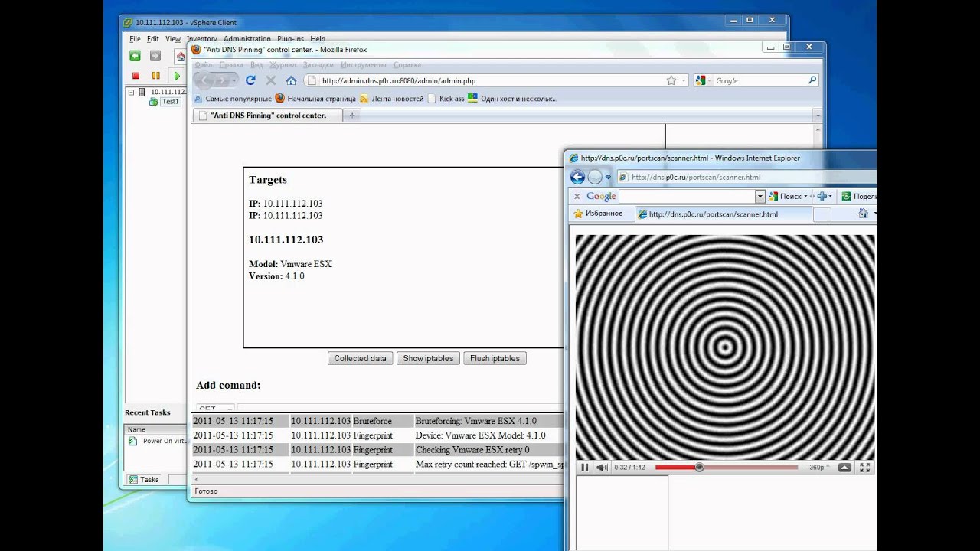Click into Firefox Google search box

tap(758, 80)
